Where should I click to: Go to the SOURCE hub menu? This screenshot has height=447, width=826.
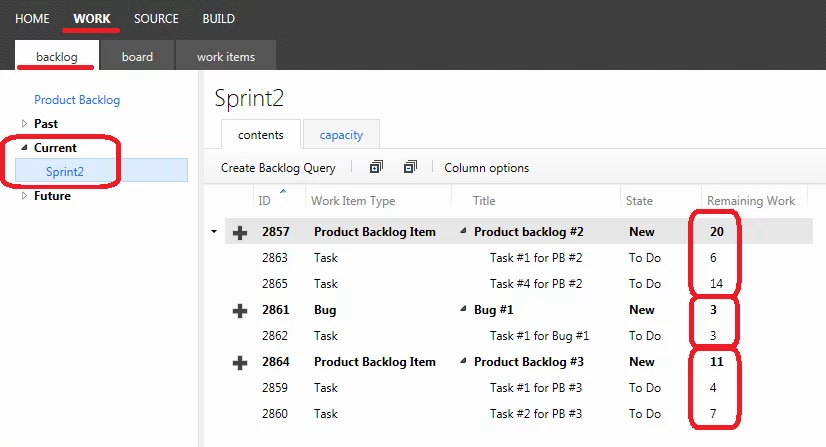pyautogui.click(x=156, y=19)
